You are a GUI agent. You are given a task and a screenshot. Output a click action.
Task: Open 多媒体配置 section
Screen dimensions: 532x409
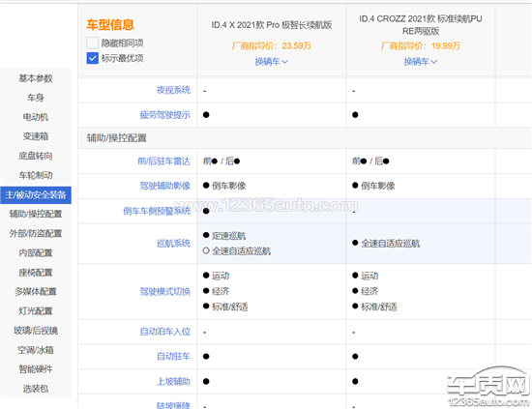pyautogui.click(x=36, y=292)
